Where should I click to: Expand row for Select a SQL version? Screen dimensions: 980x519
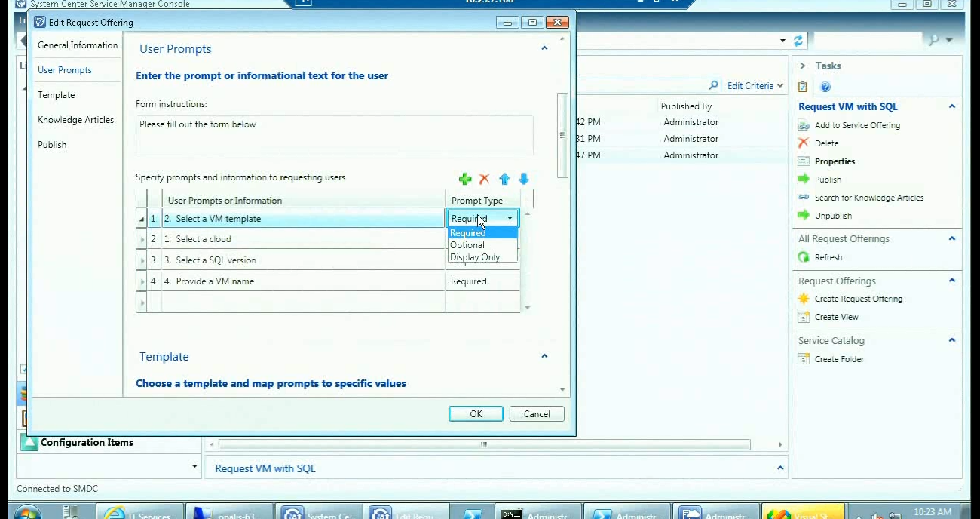pos(142,260)
